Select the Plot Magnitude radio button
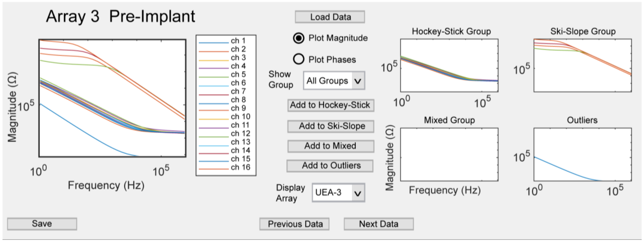Screen dimensions: 644x242 (299, 38)
